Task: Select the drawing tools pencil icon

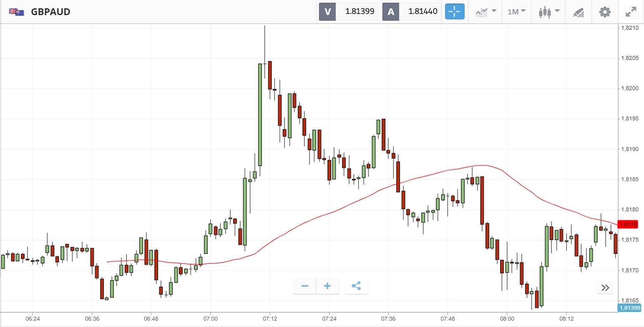Action: (579, 12)
